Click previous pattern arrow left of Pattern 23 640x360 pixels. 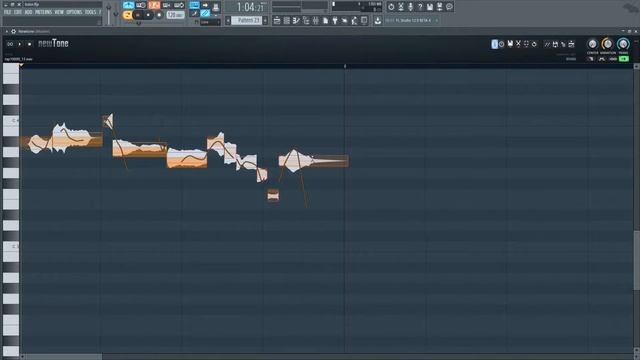pyautogui.click(x=228, y=20)
